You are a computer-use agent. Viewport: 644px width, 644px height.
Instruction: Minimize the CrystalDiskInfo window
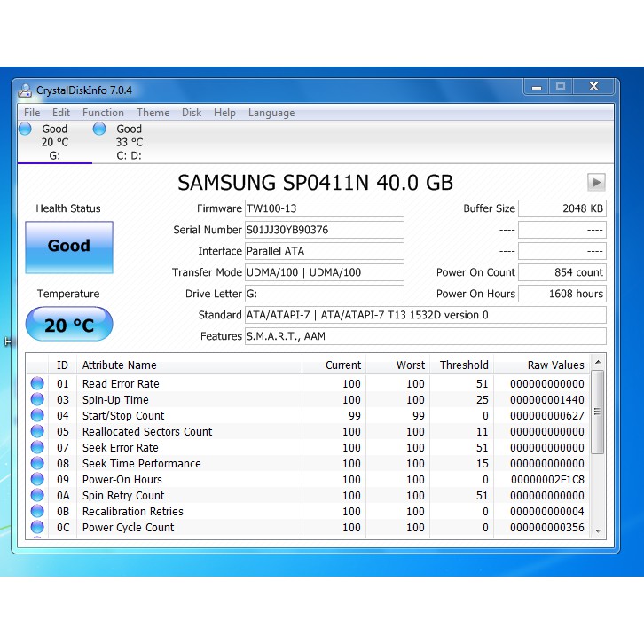tap(537, 87)
